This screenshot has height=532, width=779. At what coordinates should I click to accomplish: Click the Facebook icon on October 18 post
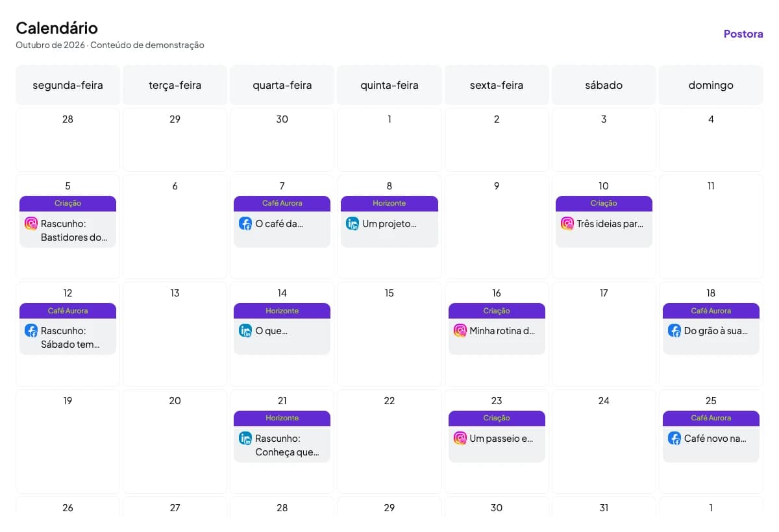(x=674, y=330)
